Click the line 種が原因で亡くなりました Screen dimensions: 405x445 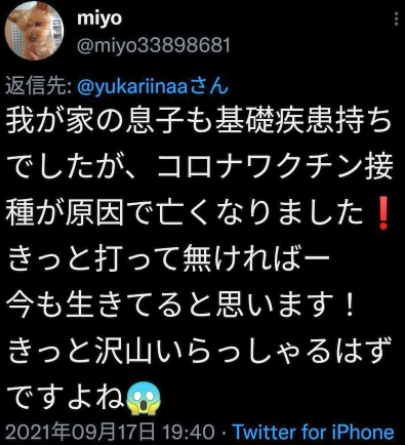click(x=184, y=213)
